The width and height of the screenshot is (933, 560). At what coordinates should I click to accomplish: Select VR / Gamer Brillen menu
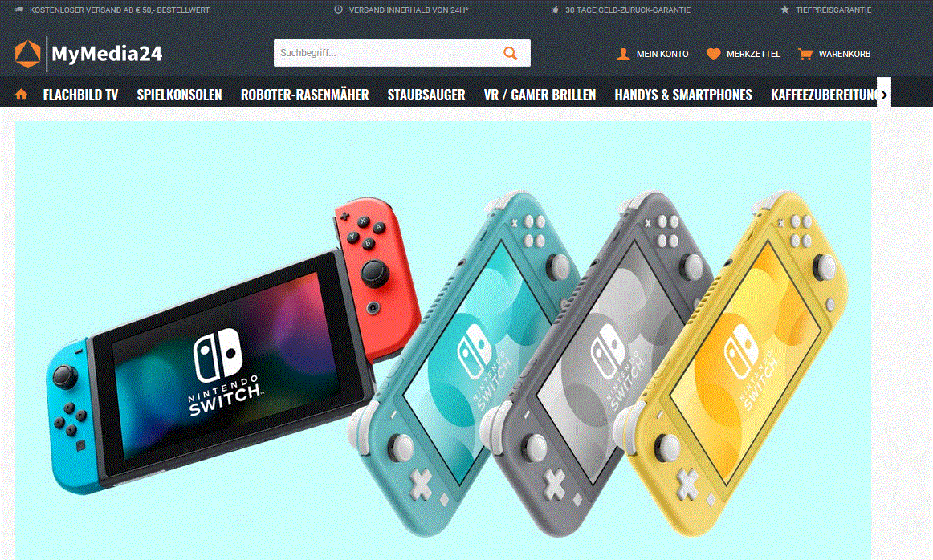(540, 95)
